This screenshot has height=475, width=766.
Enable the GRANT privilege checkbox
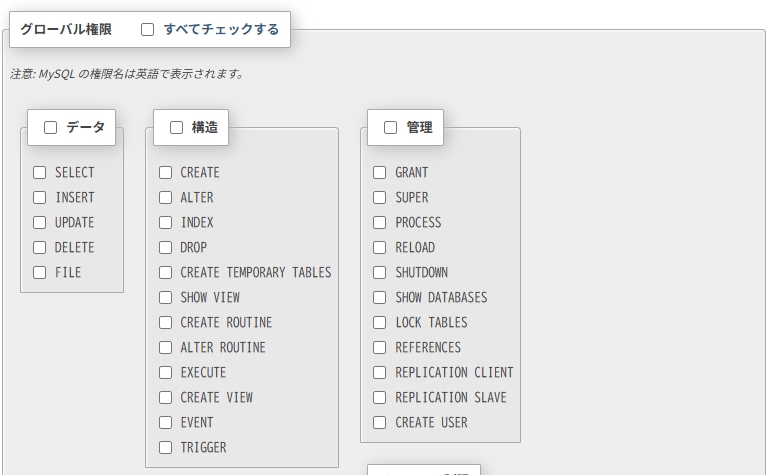click(x=380, y=173)
